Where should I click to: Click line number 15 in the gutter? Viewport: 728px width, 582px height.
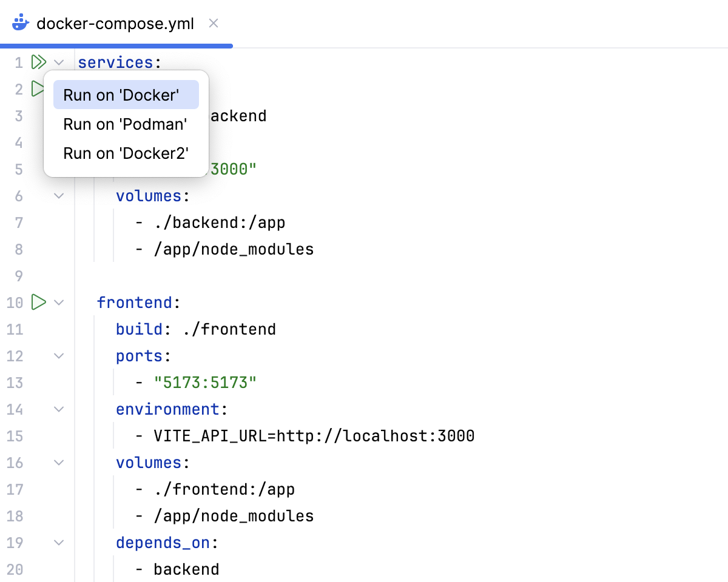click(15, 436)
